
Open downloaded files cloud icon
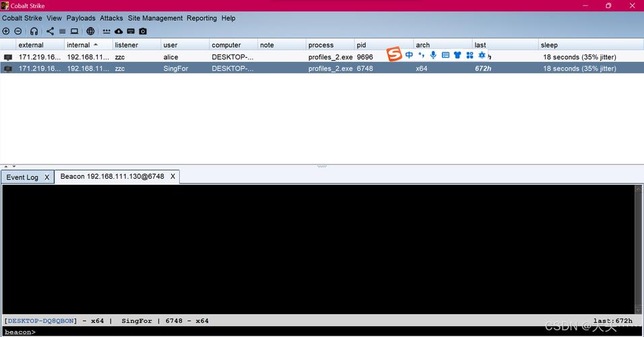pyautogui.click(x=119, y=31)
